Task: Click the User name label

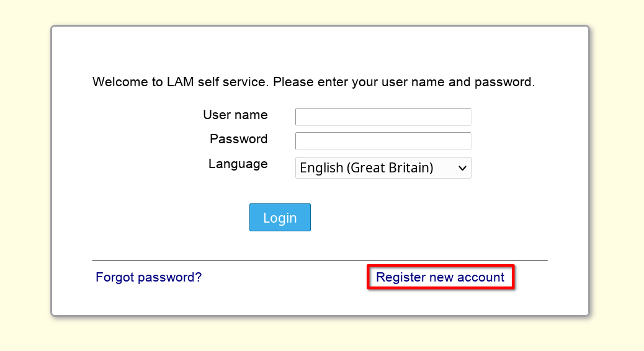Action: pyautogui.click(x=235, y=115)
